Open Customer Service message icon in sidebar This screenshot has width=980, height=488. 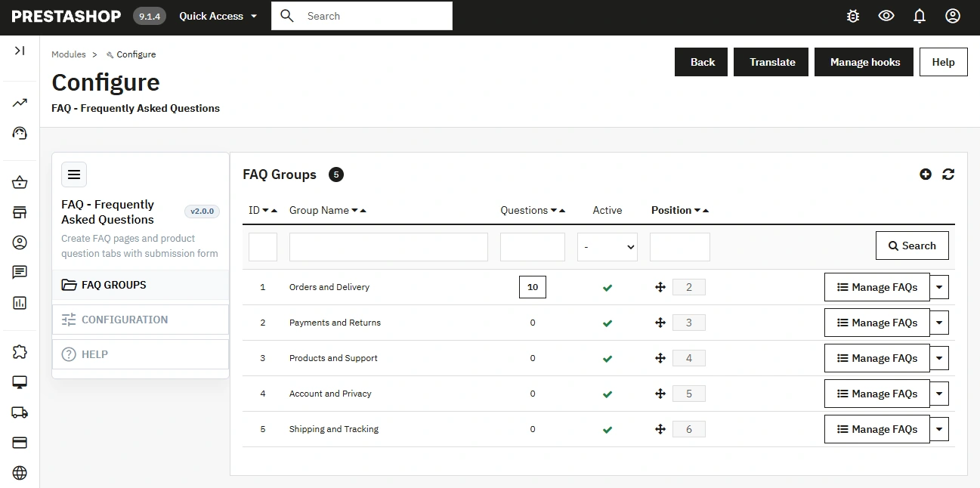pos(20,273)
